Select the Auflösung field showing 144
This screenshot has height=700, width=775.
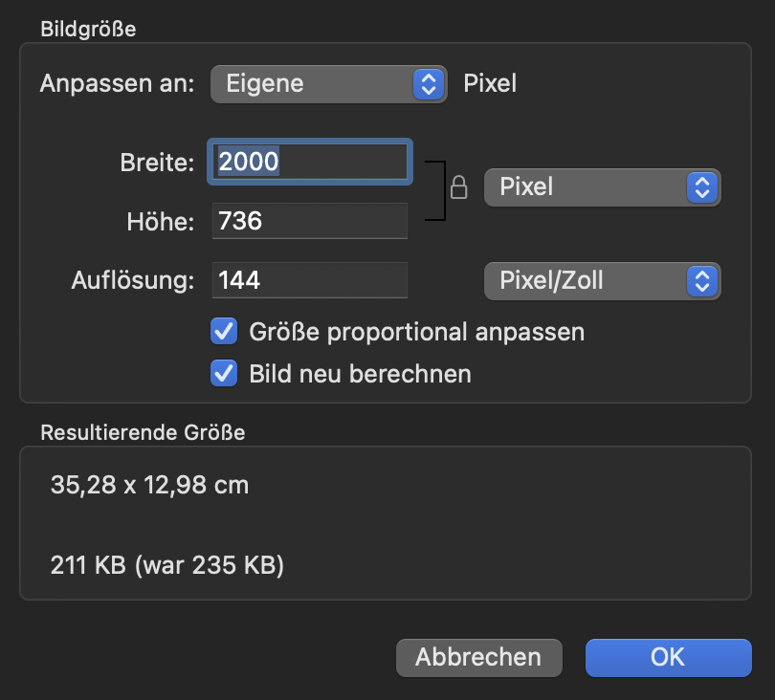click(311, 280)
